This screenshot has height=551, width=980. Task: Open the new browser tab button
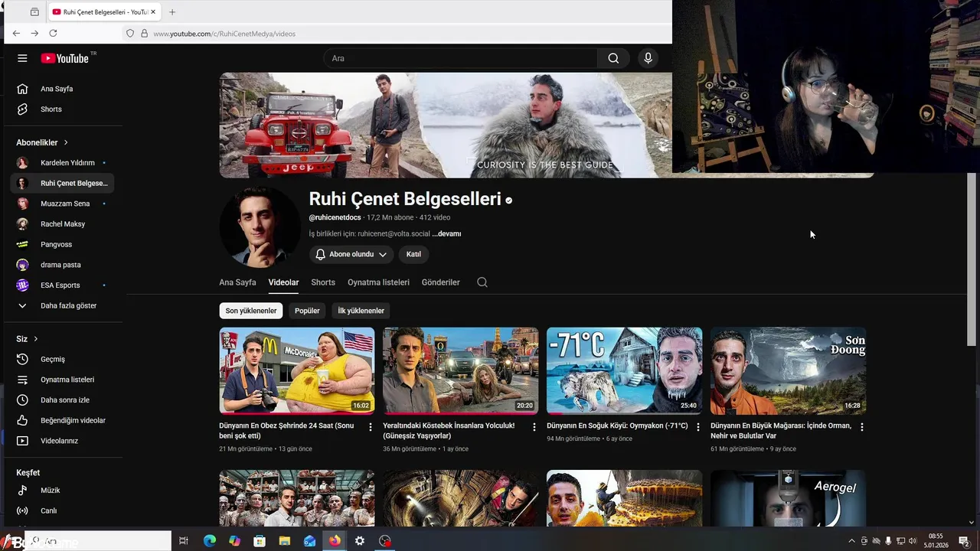[172, 12]
